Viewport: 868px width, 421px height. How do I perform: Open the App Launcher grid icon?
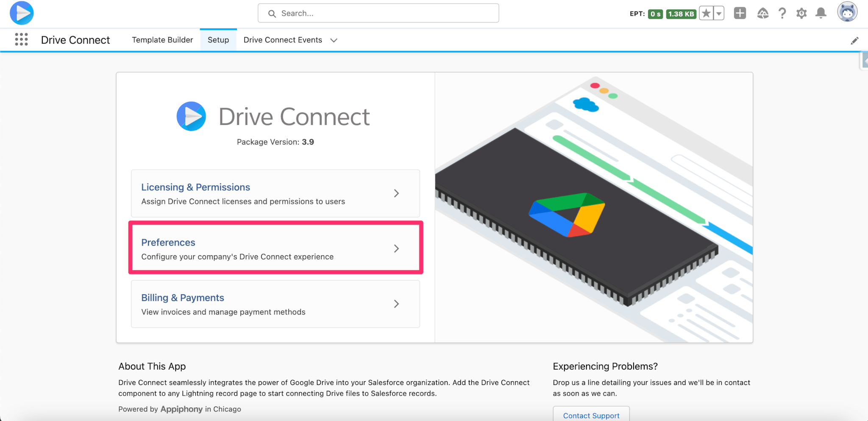pyautogui.click(x=21, y=39)
